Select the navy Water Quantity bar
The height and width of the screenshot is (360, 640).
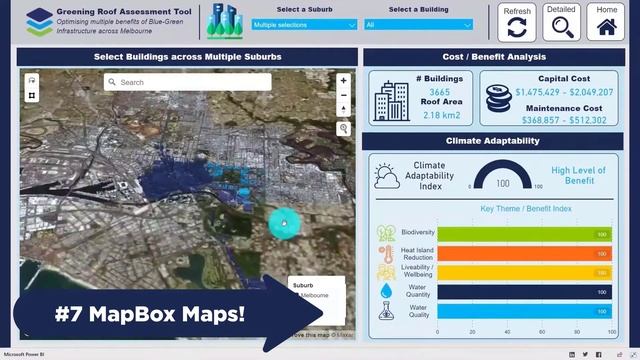(524, 292)
